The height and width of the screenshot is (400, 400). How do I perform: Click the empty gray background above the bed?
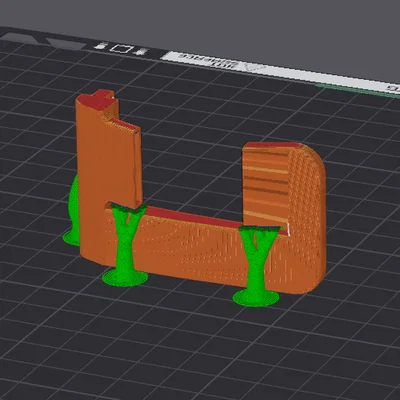[233, 23]
